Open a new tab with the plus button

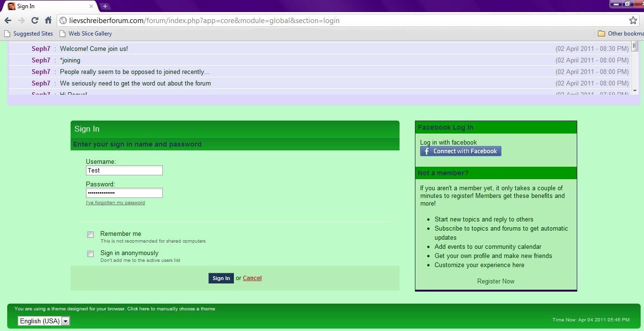pos(105,6)
